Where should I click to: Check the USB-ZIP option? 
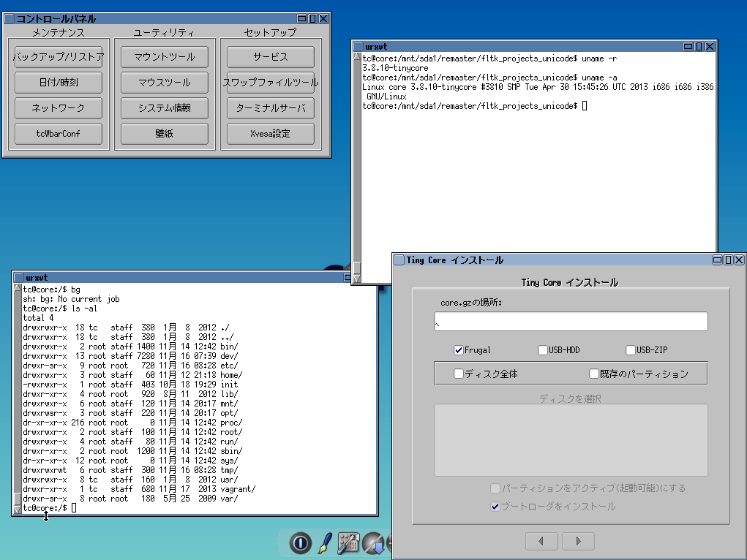tap(630, 350)
